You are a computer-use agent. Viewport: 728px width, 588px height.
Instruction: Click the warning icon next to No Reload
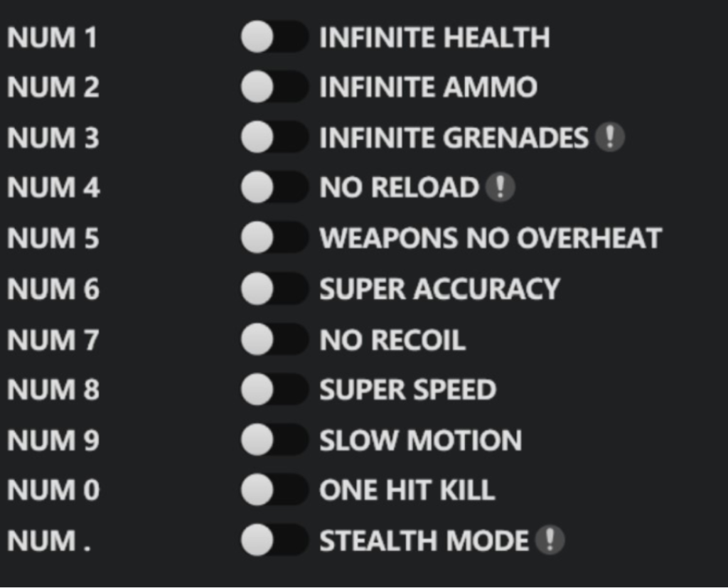tap(500, 188)
